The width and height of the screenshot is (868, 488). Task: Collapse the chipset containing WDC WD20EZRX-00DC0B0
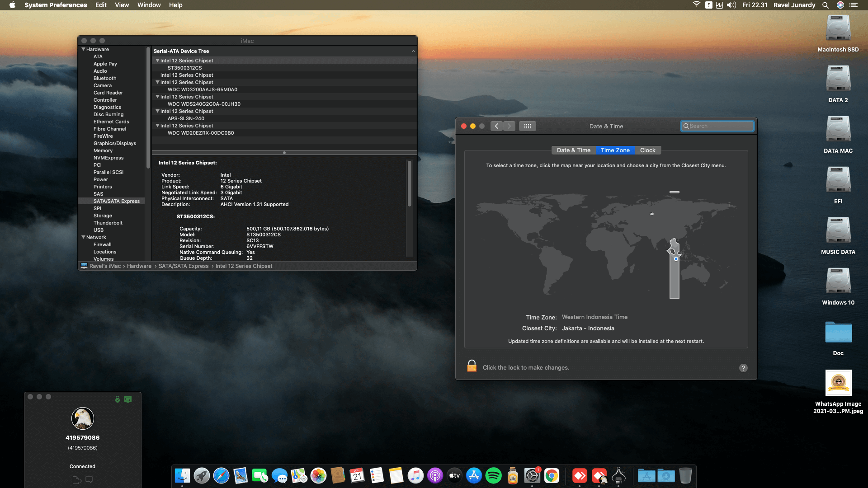[157, 125]
